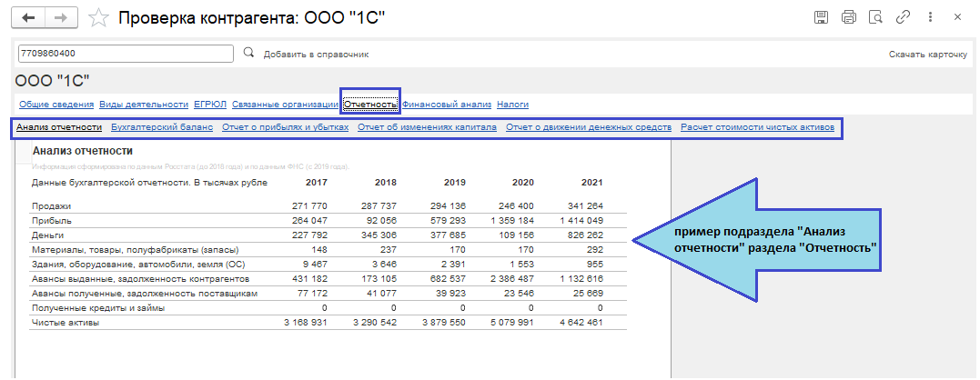Click profit value 1 414 049
The width and height of the screenshot is (980, 380).
tap(581, 221)
